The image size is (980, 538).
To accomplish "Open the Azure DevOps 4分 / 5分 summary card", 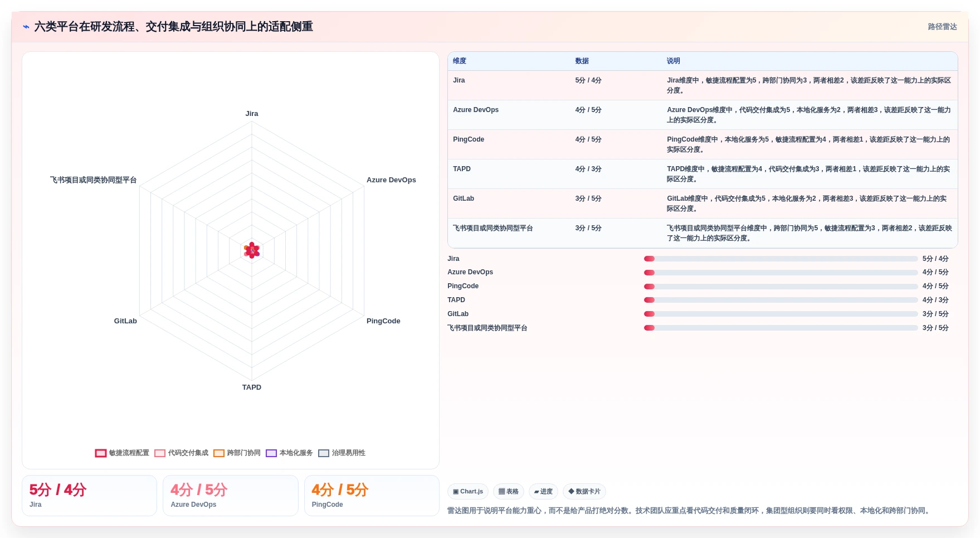I will [231, 496].
